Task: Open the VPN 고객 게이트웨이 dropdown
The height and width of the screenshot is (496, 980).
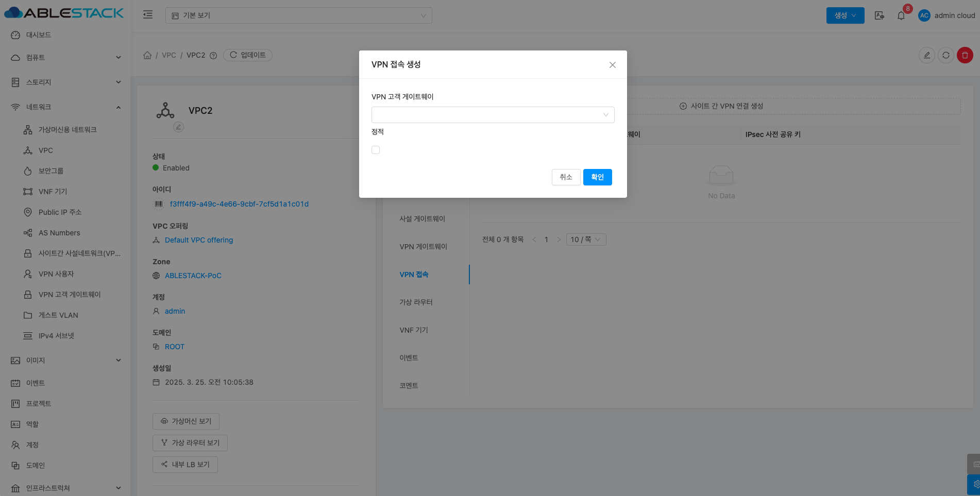Action: (493, 115)
